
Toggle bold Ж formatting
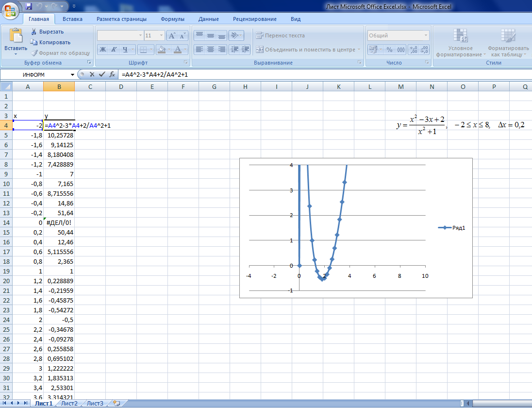click(103, 49)
